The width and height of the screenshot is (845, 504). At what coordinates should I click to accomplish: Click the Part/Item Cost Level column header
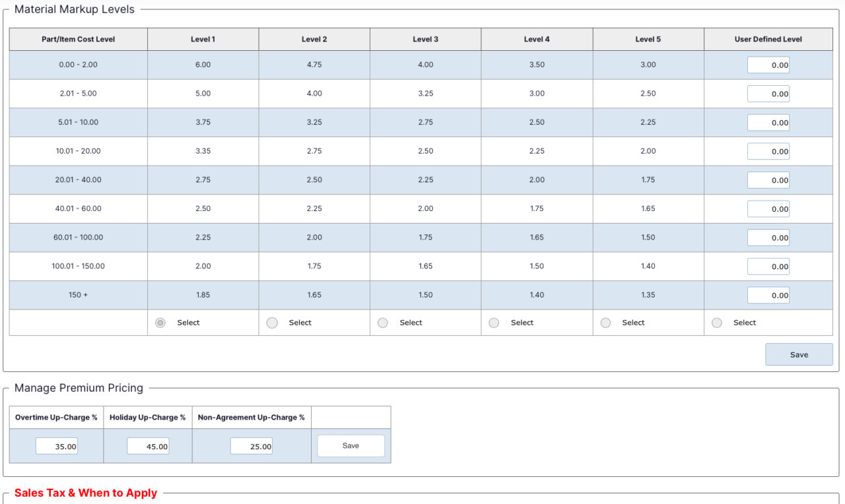pos(79,39)
